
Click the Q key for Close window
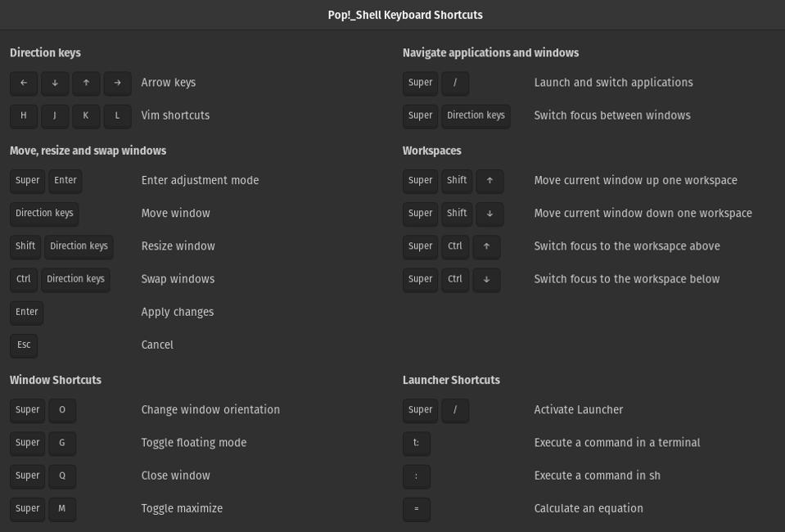[62, 476]
